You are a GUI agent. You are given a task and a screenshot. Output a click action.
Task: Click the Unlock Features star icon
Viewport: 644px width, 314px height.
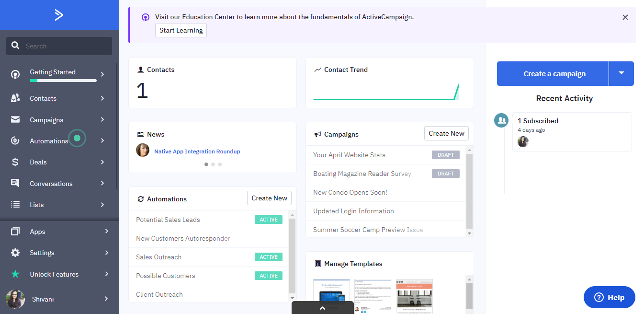(x=15, y=274)
